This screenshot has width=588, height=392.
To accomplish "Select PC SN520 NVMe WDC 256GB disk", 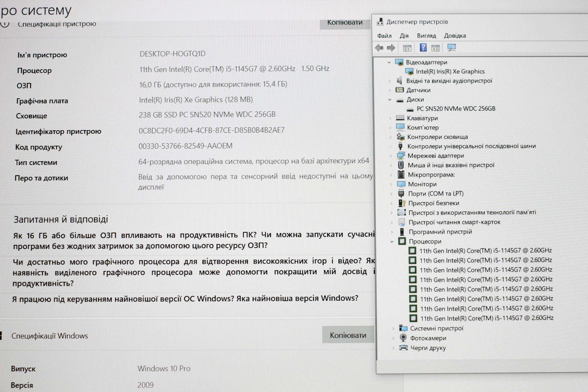I will point(456,108).
